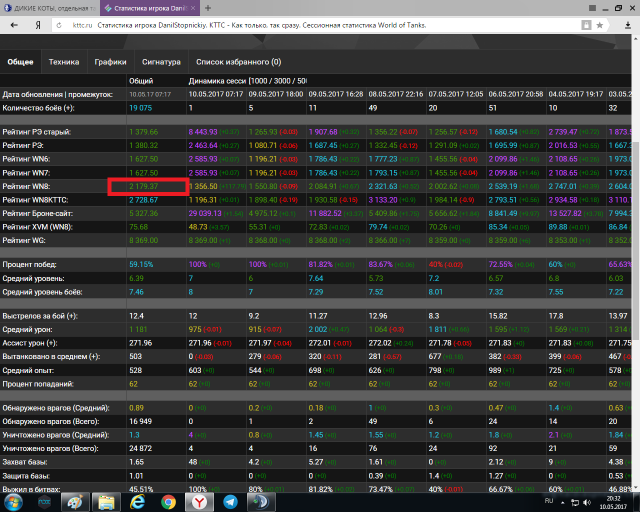The height and width of the screenshot is (512, 640).
Task: Open 'Список избранного (0)' tab
Action: 238,62
